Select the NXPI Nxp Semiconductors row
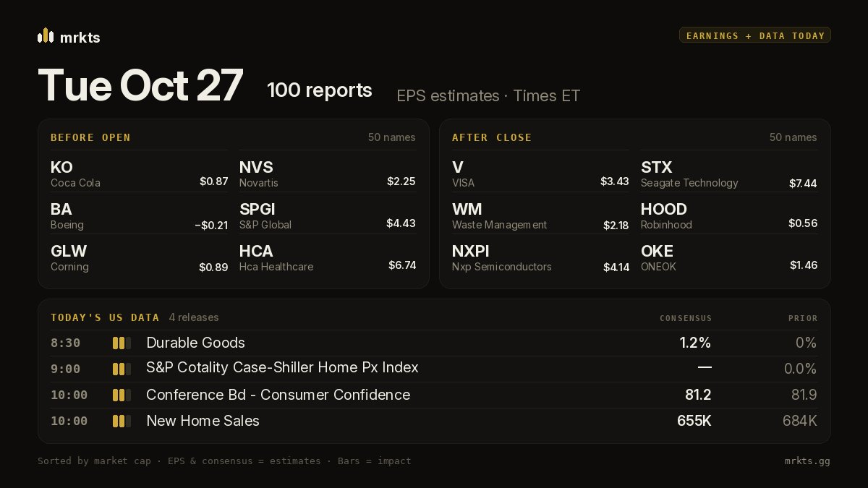The height and width of the screenshot is (488, 868). pyautogui.click(x=540, y=258)
